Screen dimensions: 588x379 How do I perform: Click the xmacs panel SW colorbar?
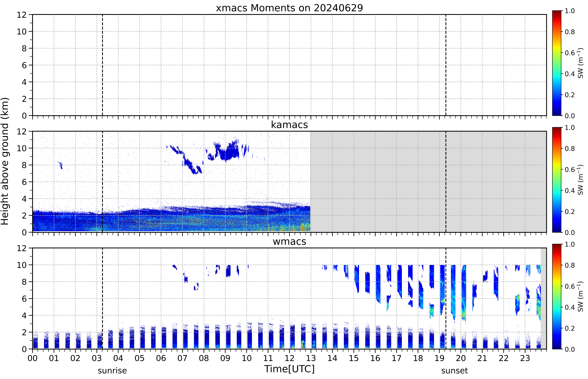557,63
